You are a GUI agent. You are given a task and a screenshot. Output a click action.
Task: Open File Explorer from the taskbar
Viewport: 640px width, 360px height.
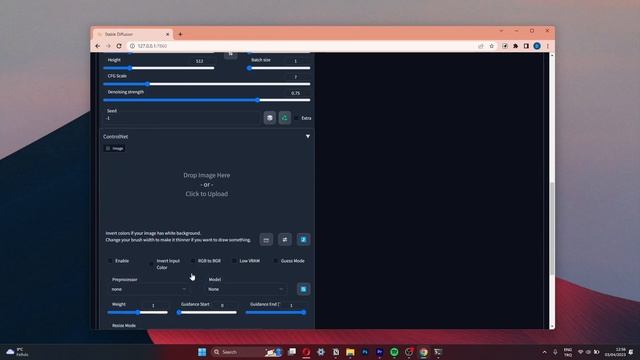tap(350, 352)
